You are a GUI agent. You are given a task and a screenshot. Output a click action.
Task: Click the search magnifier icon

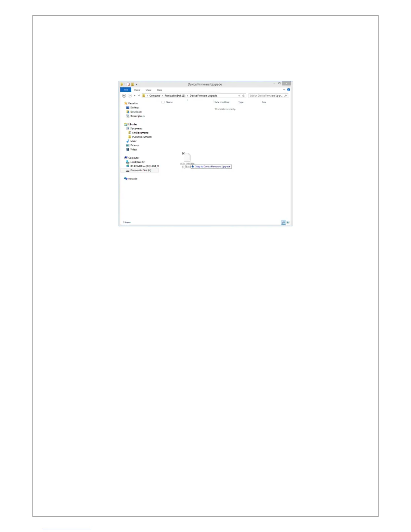[286, 96]
